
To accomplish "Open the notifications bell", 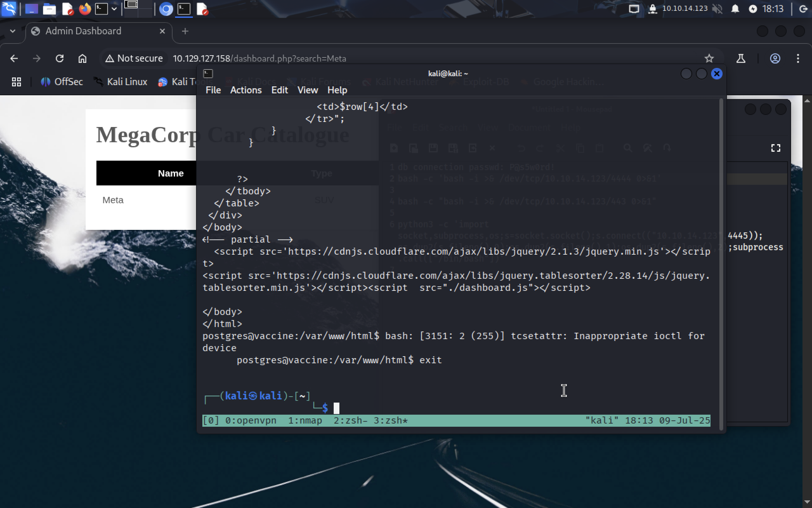I will click(x=735, y=9).
